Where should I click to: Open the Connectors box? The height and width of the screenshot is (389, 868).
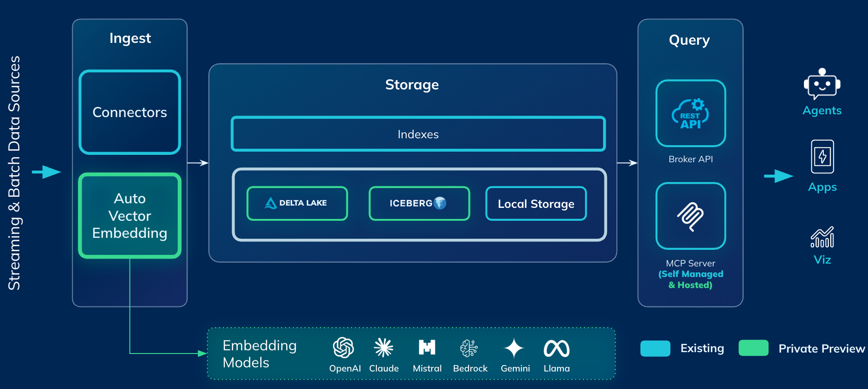(x=130, y=112)
